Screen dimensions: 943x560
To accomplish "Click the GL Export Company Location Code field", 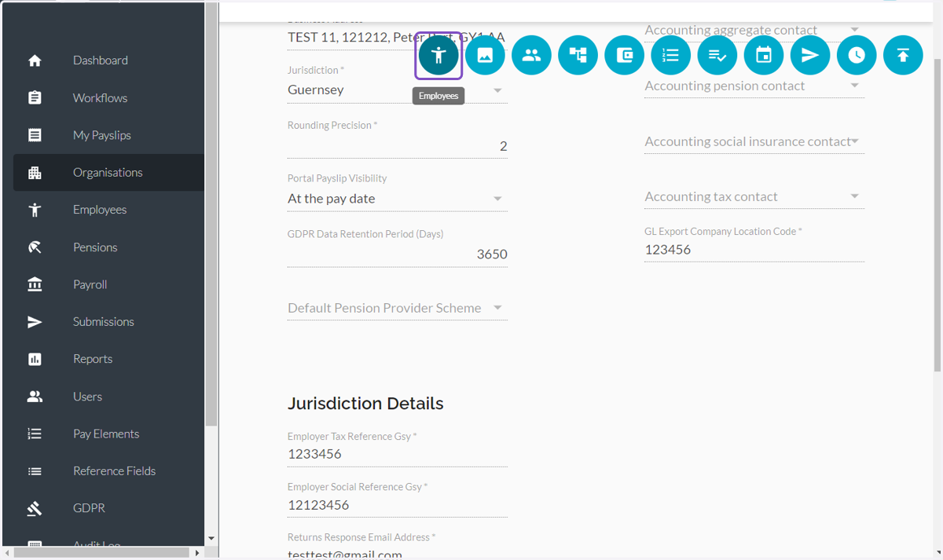I will pyautogui.click(x=754, y=250).
